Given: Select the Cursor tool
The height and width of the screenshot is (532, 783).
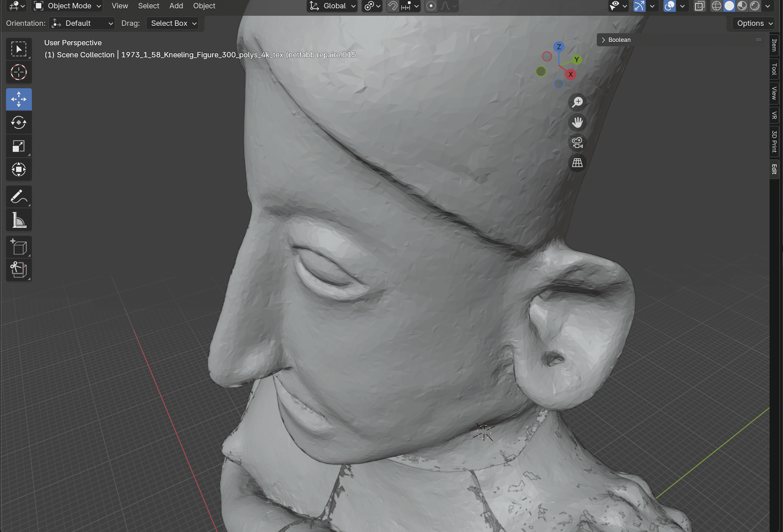Looking at the screenshot, I should pyautogui.click(x=18, y=72).
